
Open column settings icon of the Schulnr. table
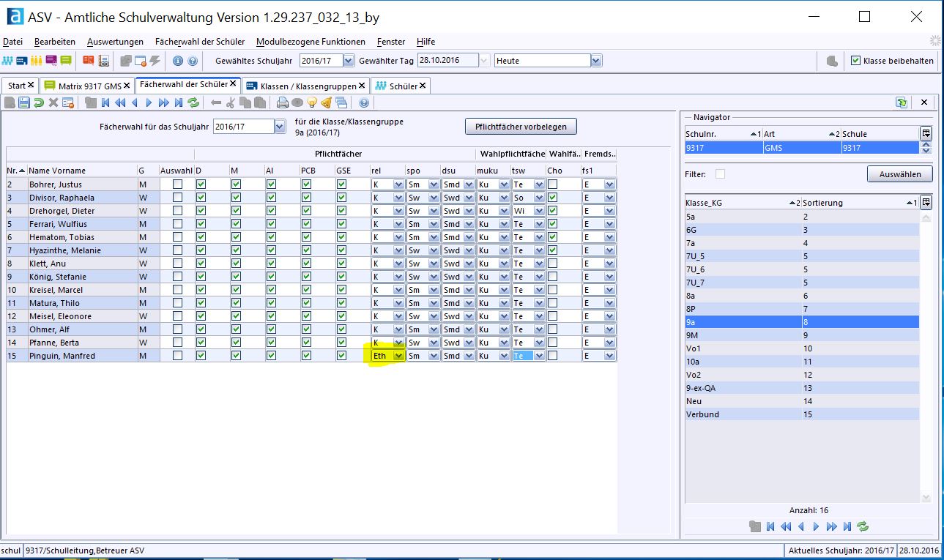926,133
